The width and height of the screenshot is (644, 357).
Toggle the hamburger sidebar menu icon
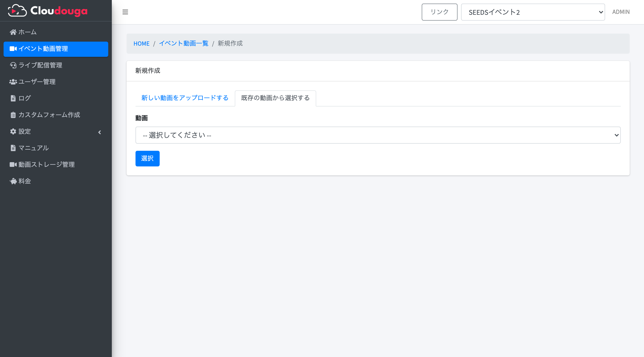click(x=125, y=12)
